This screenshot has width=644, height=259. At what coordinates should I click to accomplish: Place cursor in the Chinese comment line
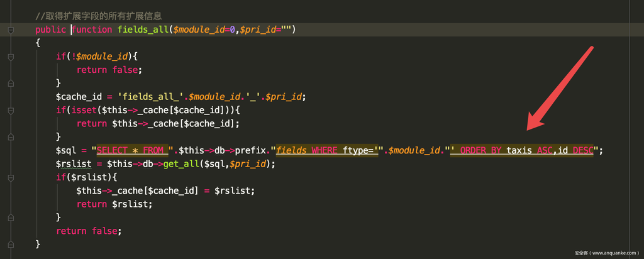point(98,16)
